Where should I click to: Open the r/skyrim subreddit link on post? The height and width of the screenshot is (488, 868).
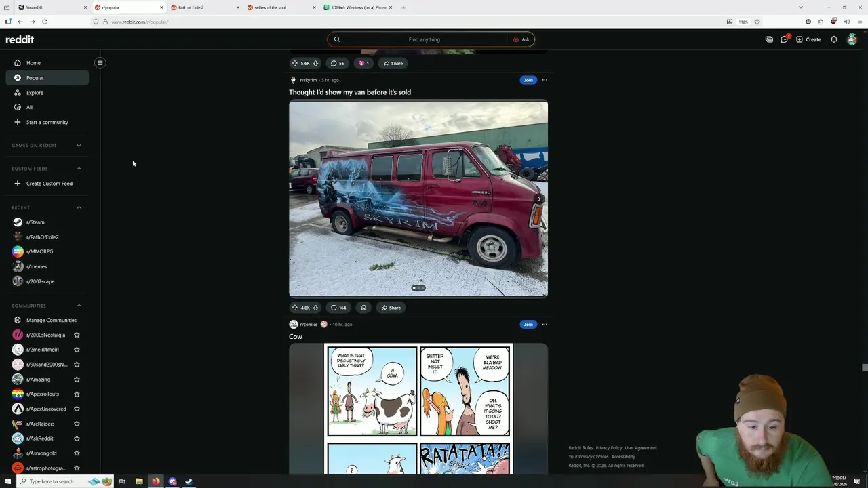[x=308, y=80]
